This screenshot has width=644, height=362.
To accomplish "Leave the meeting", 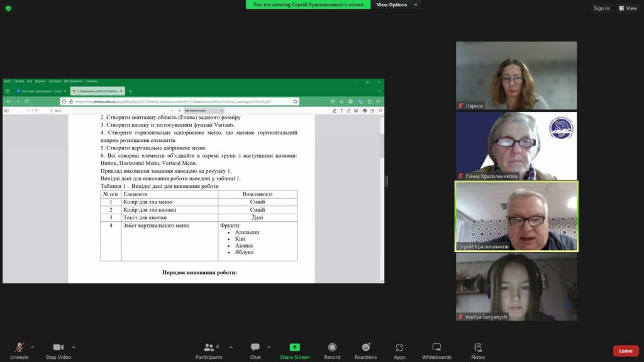I will [625, 351].
